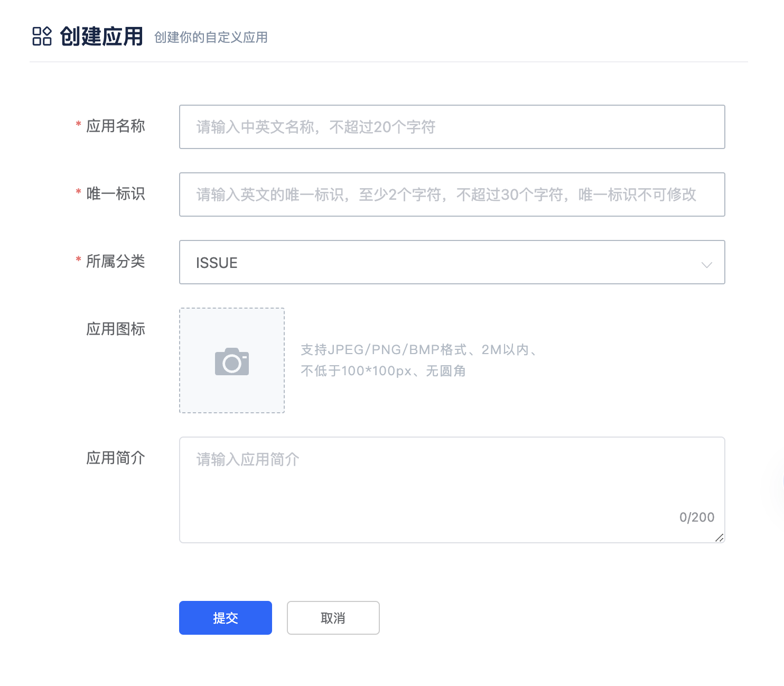784x686 pixels.
Task: Focus the 唯一标识 input field
Action: point(452,194)
